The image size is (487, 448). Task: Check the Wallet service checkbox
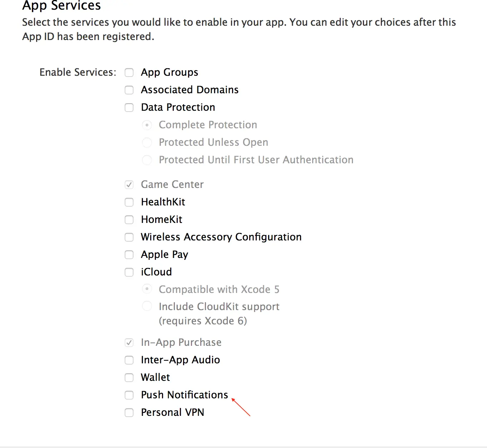(129, 378)
